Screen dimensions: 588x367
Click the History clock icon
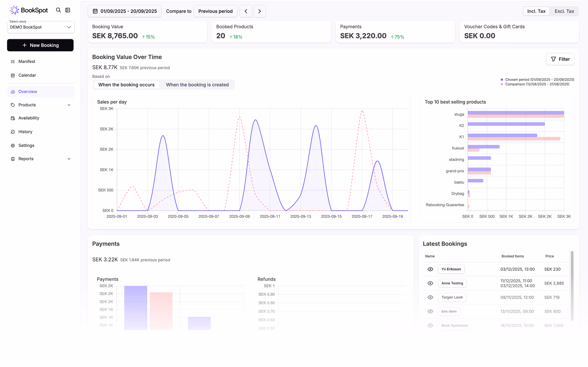tap(13, 132)
